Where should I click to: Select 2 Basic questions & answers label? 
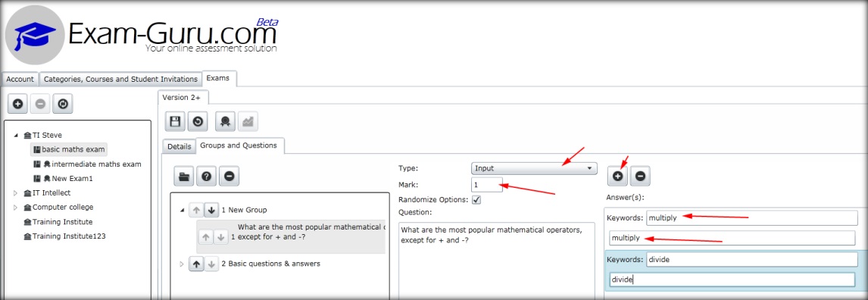[x=270, y=264]
